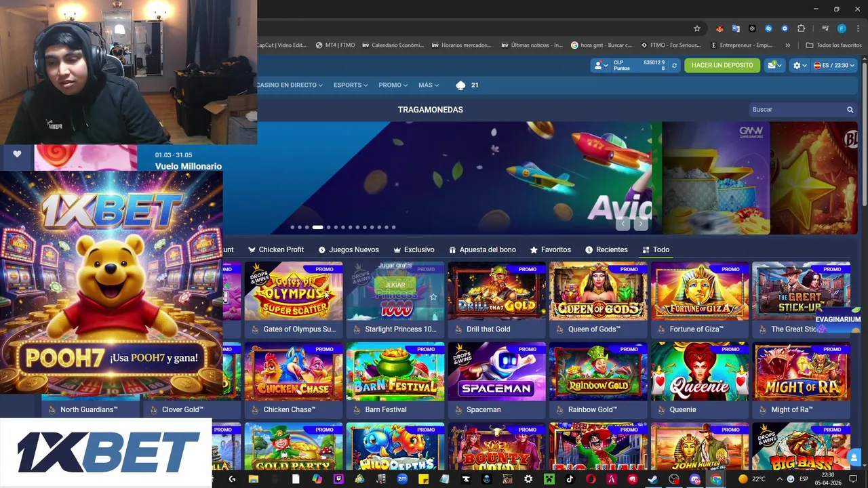Expand the Esports menu

point(351,85)
